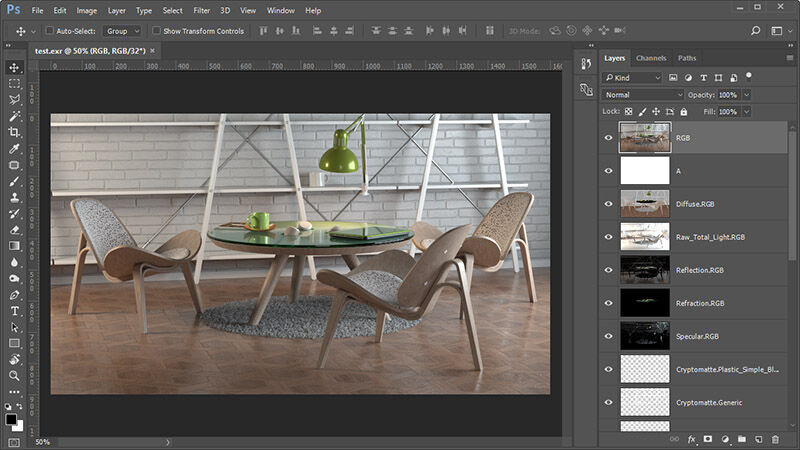This screenshot has height=450, width=800.
Task: Check Show Transform Controls
Action: [x=155, y=31]
